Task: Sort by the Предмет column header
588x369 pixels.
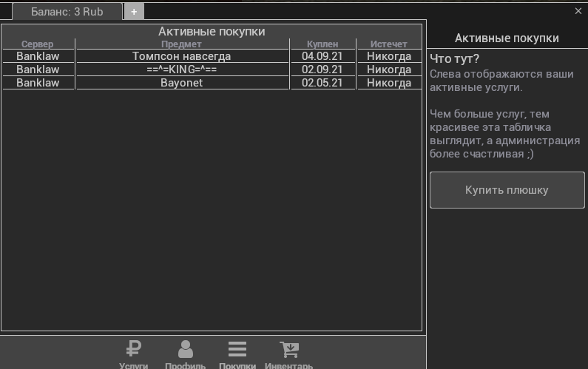Action: [181, 44]
